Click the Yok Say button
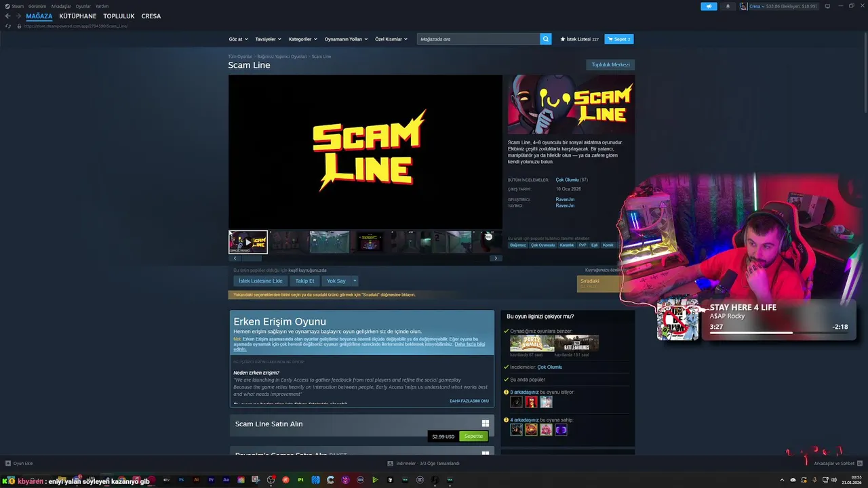Screen dimensions: 868x488 336,281
